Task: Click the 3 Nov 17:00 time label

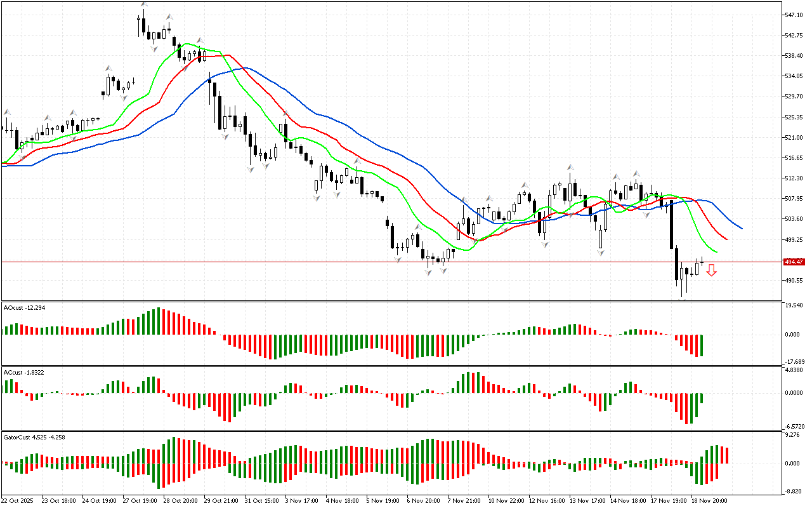Action: (301, 500)
